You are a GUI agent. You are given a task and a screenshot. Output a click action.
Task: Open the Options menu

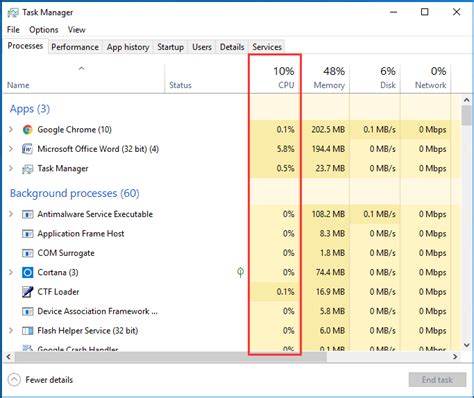pos(44,30)
